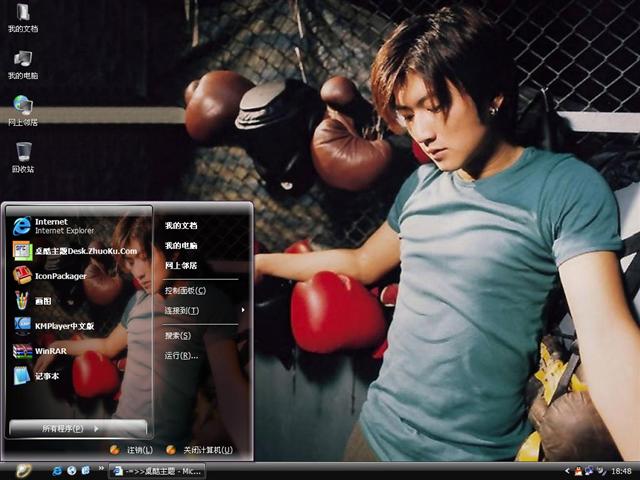This screenshot has height=480, width=640.
Task: Click the QQ penguin tray icon
Action: click(x=578, y=471)
